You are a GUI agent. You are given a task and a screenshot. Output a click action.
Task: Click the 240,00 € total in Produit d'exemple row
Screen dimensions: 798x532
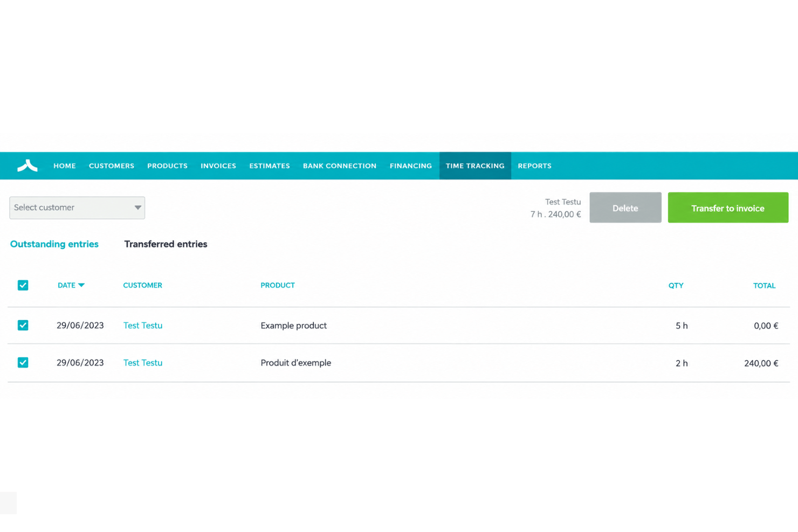[761, 363]
